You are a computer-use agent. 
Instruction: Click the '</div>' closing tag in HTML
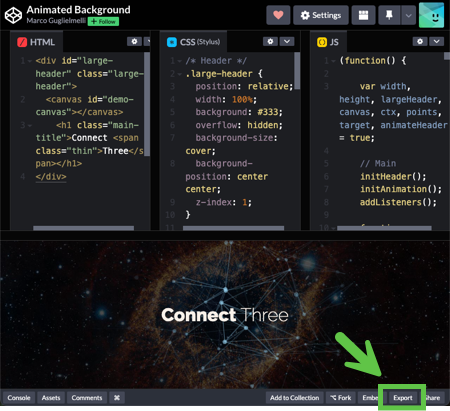click(x=51, y=176)
